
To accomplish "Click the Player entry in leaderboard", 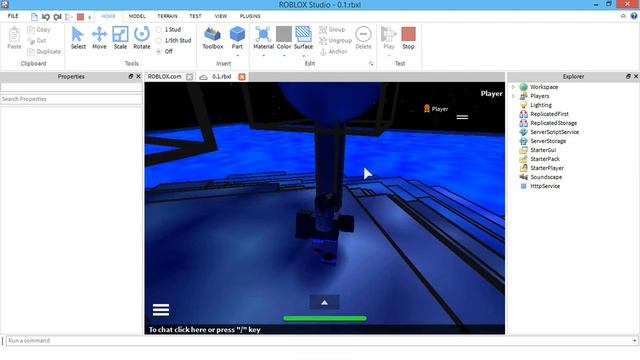I will point(436,109).
